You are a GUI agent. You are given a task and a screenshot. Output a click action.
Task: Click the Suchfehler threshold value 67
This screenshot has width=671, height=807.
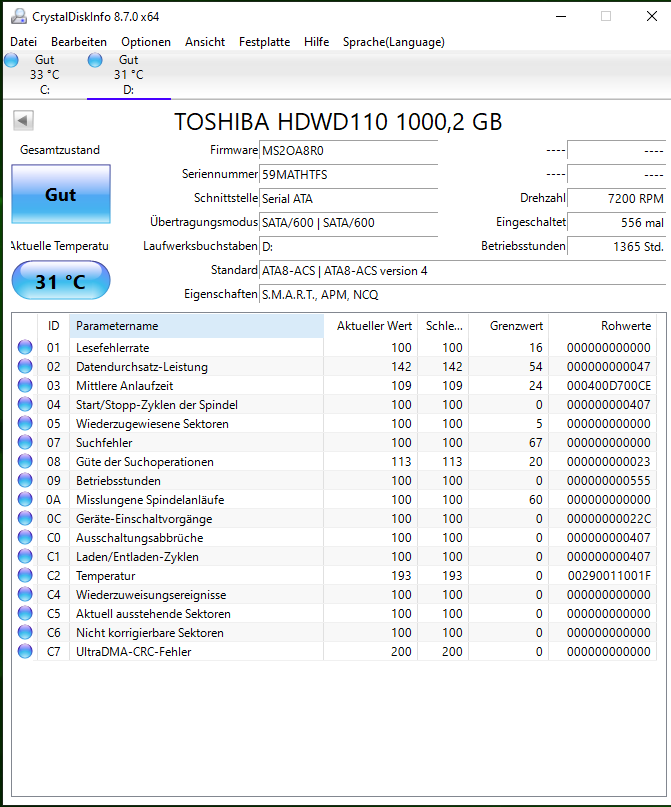pyautogui.click(x=536, y=443)
